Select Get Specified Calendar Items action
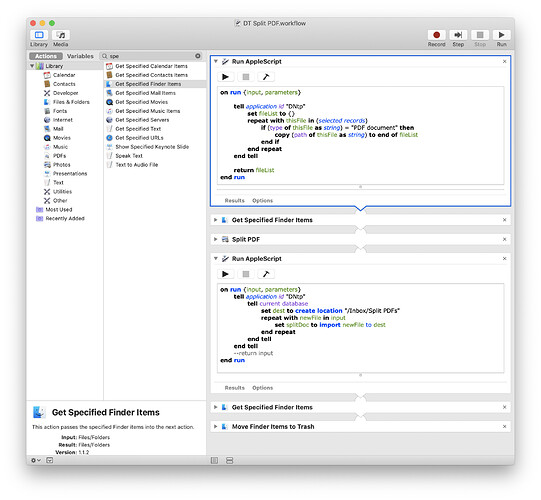541x500 pixels. coord(151,66)
